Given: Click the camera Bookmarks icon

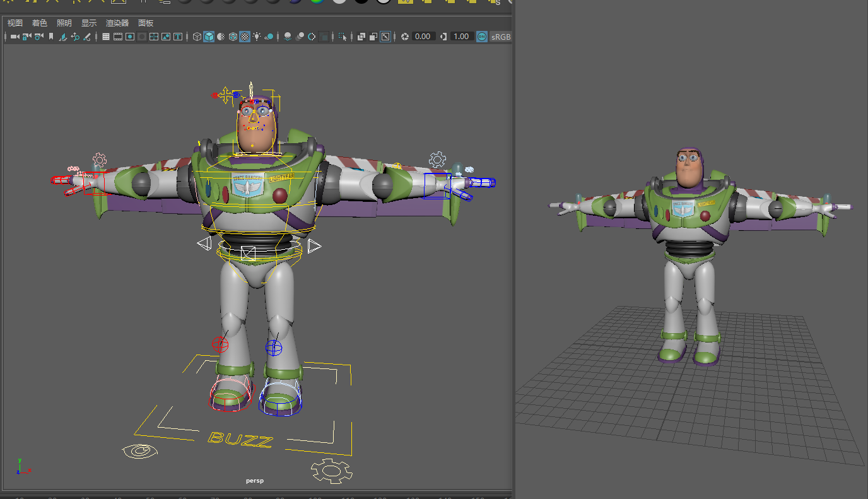Looking at the screenshot, I should point(51,37).
